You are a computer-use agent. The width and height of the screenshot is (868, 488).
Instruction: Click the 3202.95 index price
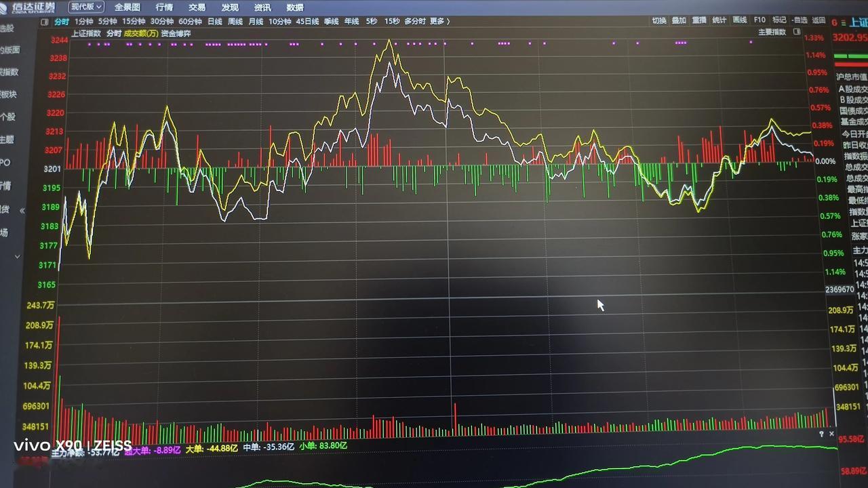850,38
